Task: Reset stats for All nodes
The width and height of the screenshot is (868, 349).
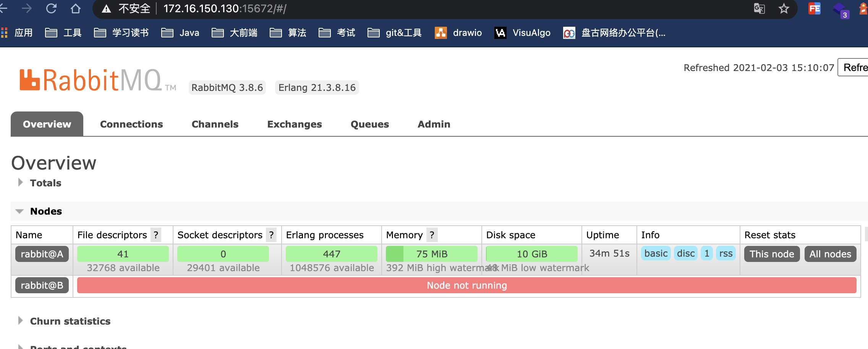Action: [830, 254]
